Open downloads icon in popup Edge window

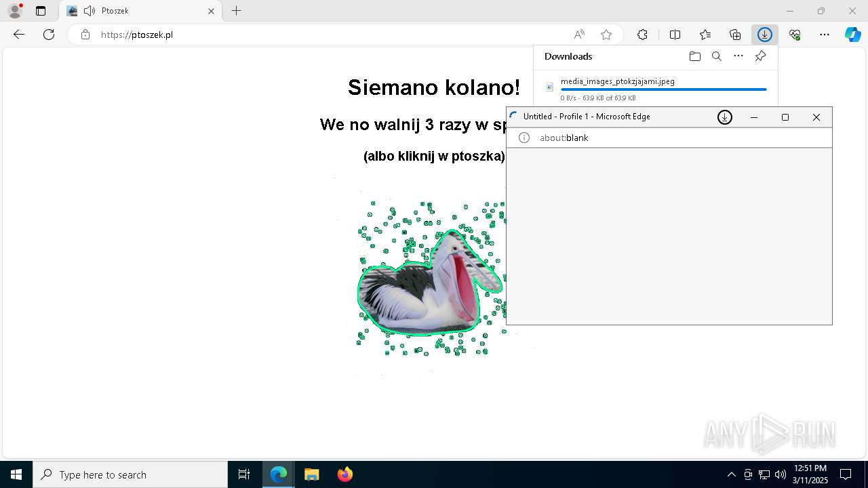pyautogui.click(x=725, y=117)
